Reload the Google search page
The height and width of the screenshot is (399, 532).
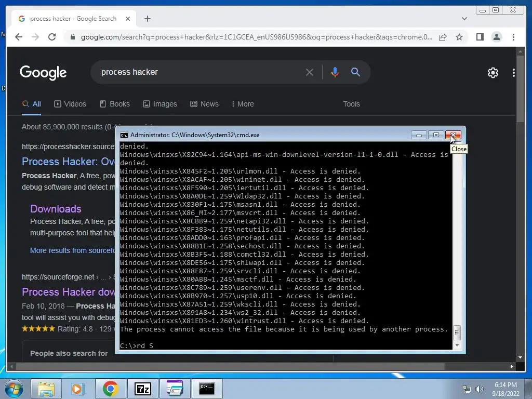(x=52, y=37)
